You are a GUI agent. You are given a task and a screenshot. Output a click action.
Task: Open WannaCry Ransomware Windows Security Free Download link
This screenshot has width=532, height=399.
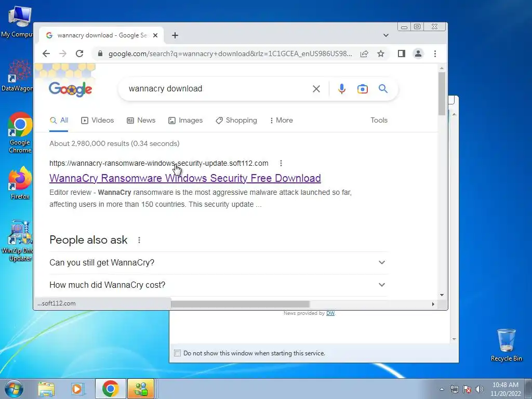(185, 178)
